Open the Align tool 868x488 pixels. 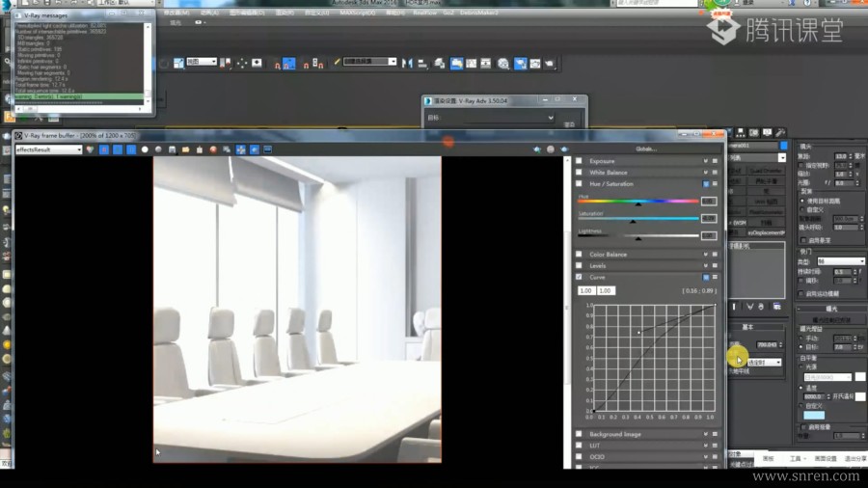coord(422,64)
